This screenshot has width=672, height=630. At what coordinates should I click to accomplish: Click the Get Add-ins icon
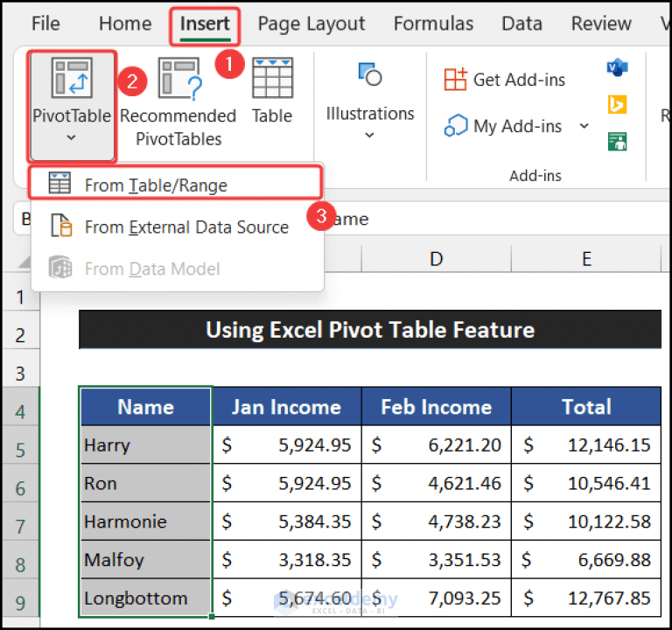tap(455, 80)
